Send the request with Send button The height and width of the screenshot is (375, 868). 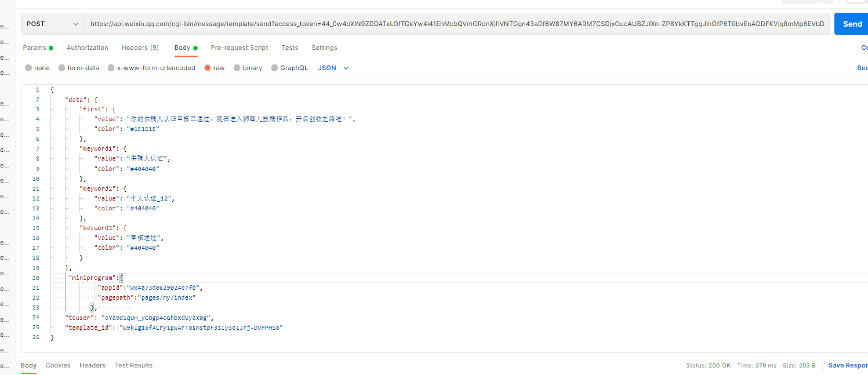[x=852, y=24]
